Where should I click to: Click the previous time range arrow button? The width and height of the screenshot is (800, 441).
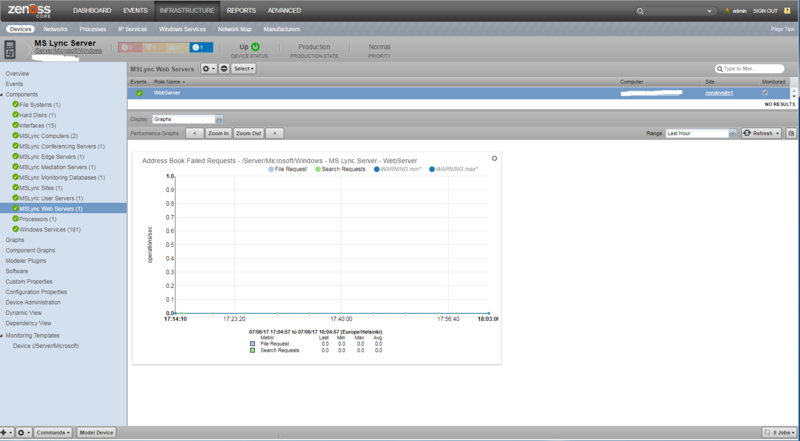point(194,133)
